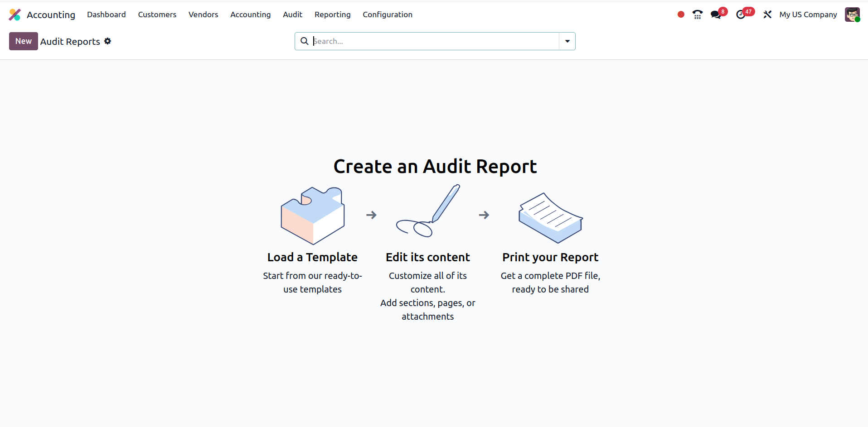The width and height of the screenshot is (868, 427).
Task: Click the red recording indicator dot
Action: [680, 14]
